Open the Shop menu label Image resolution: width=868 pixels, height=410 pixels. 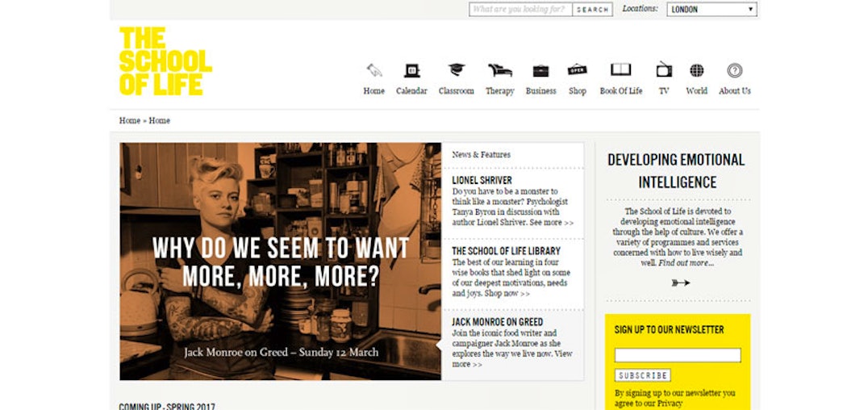(578, 91)
